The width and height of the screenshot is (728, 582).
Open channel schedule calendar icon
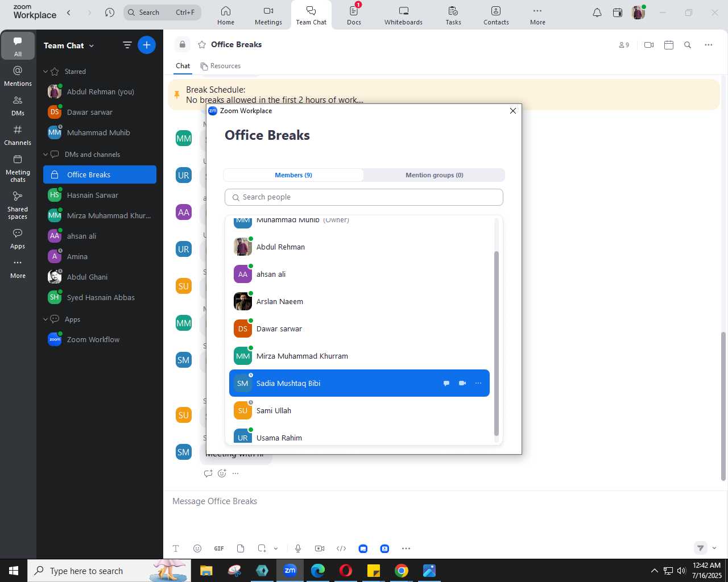pyautogui.click(x=669, y=45)
